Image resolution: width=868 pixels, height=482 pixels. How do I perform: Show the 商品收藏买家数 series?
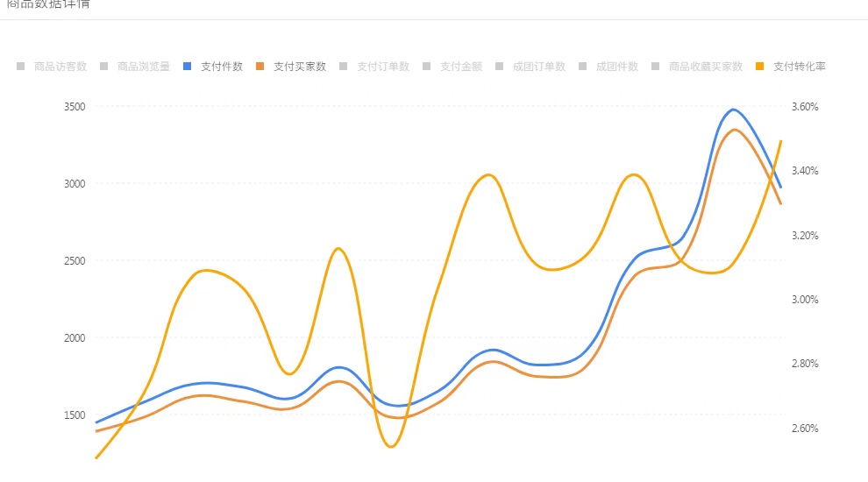point(705,67)
